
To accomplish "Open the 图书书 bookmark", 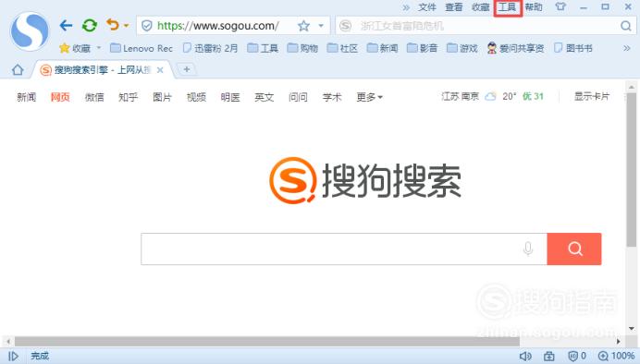I will click(x=573, y=49).
